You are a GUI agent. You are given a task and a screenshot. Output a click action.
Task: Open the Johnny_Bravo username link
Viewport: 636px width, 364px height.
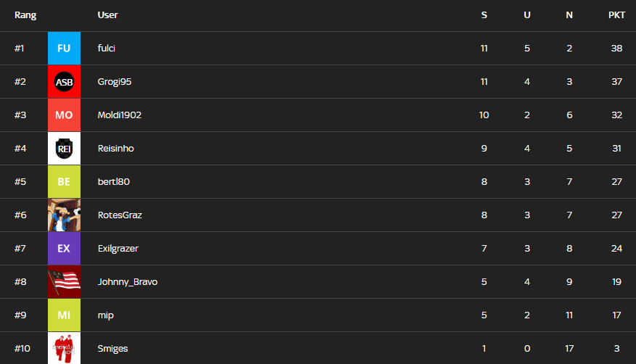pyautogui.click(x=128, y=282)
